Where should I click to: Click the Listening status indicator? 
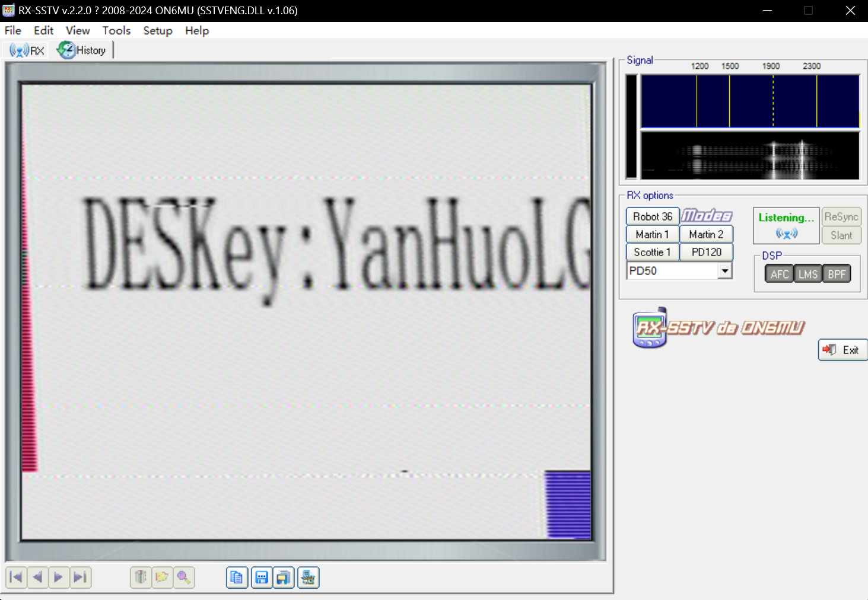pyautogui.click(x=786, y=225)
